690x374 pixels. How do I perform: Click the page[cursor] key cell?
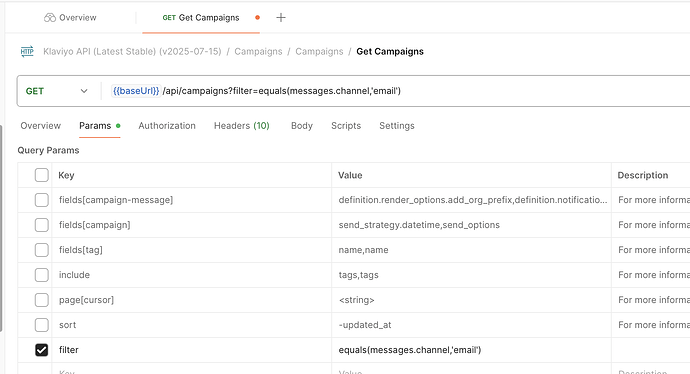coord(191,300)
